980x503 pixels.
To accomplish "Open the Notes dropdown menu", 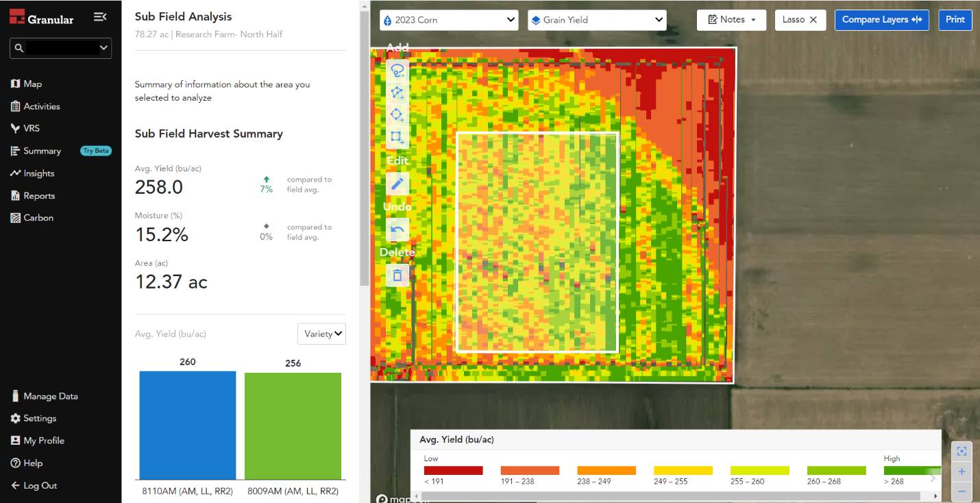I will coord(731,20).
